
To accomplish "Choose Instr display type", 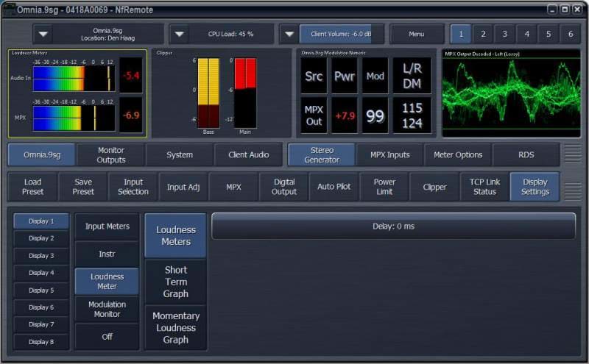I will (107, 254).
